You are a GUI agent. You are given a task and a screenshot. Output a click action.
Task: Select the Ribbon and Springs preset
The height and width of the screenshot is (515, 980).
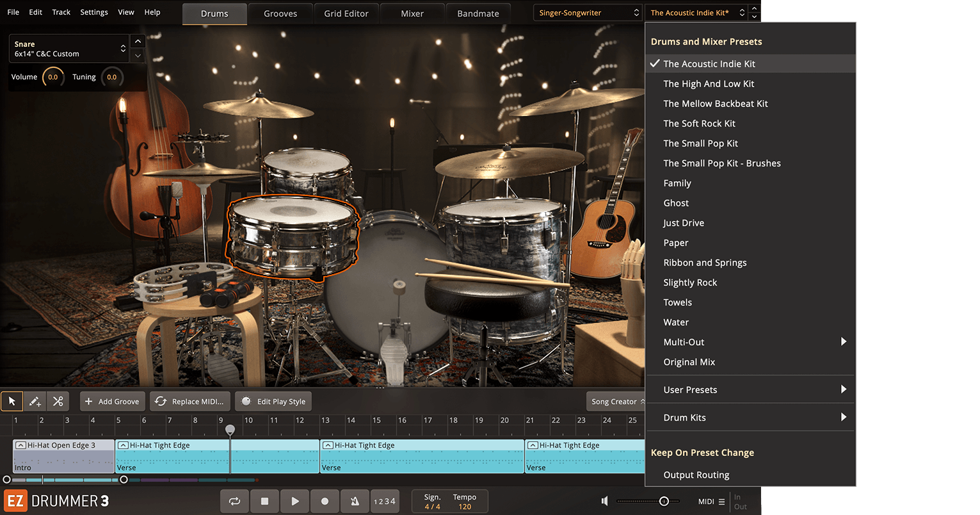click(x=750, y=263)
